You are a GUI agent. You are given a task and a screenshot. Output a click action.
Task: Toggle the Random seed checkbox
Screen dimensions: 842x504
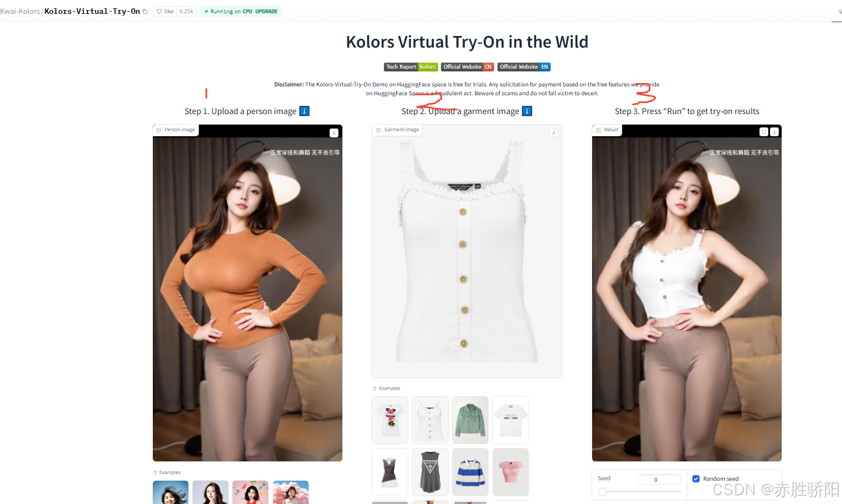(696, 479)
